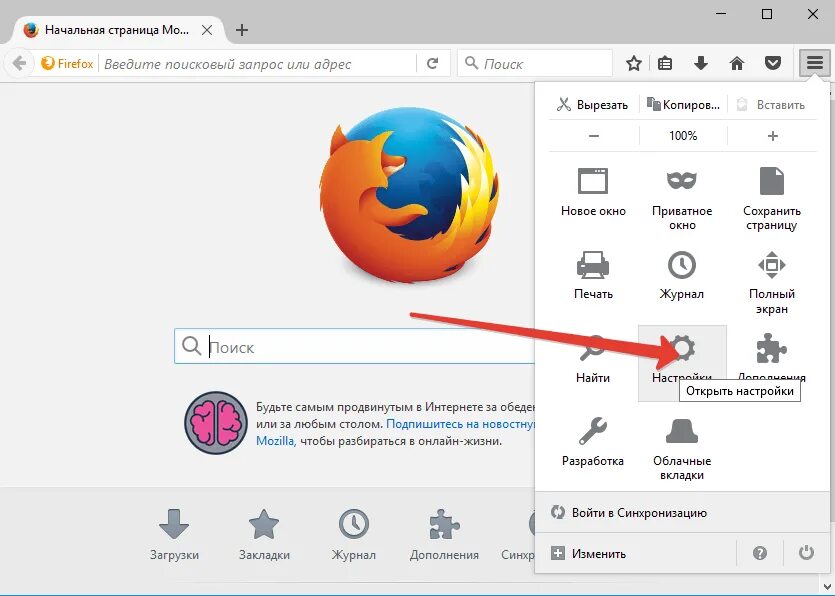Open help question mark icon in menu

(x=760, y=553)
